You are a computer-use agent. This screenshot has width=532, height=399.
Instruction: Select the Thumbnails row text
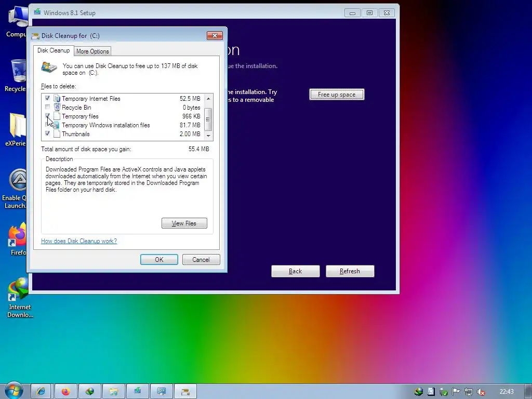(76, 134)
